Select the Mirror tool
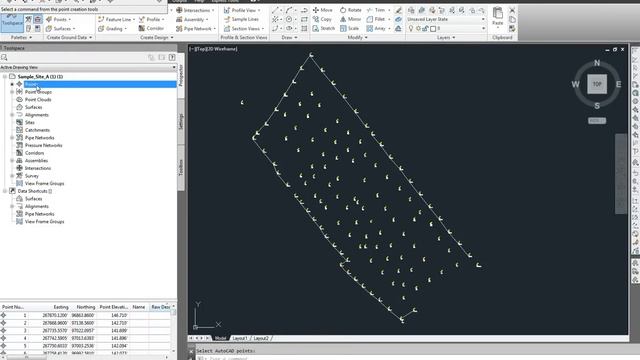This screenshot has height=360, width=640. (350, 19)
